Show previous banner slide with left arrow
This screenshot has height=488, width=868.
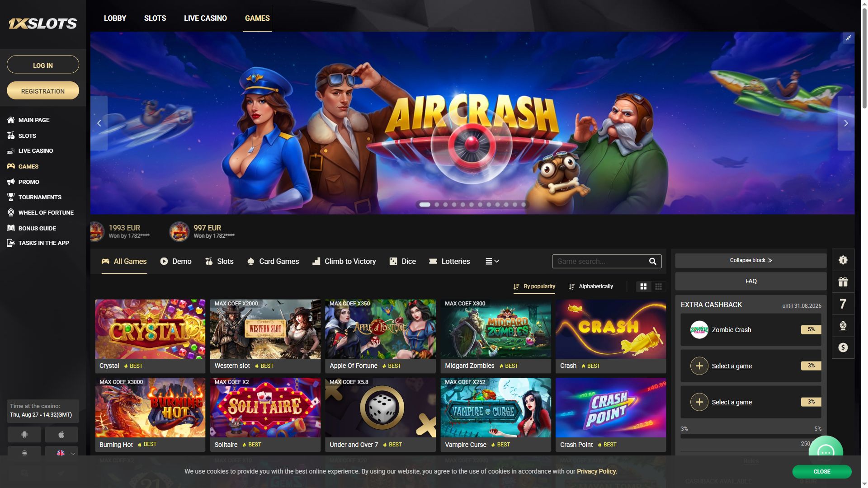(x=99, y=123)
